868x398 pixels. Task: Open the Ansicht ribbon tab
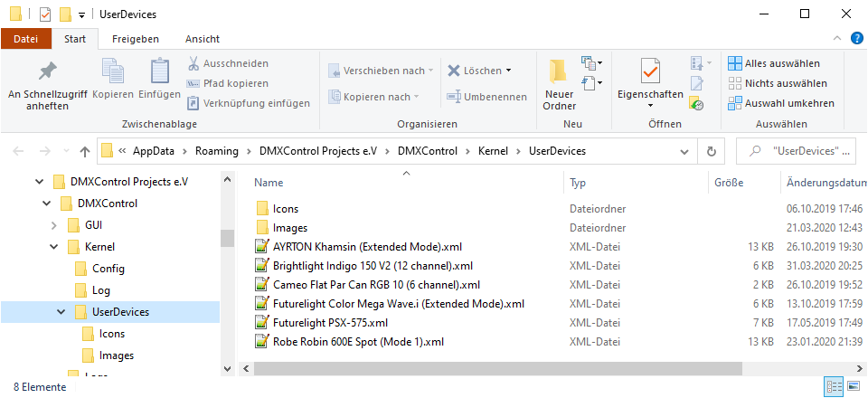pos(203,39)
